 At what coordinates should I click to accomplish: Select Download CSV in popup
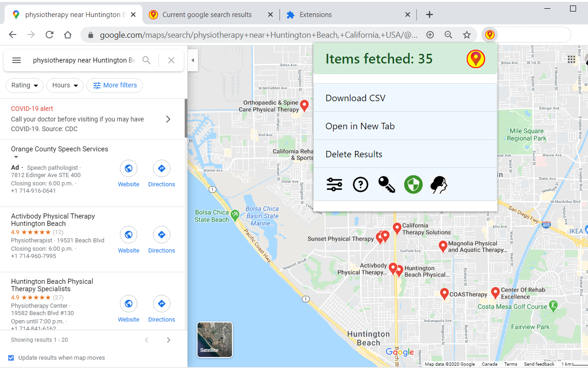[405, 98]
